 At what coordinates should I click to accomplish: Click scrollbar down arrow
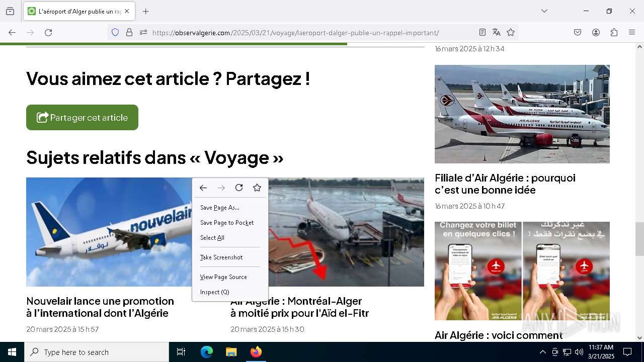coord(639,338)
